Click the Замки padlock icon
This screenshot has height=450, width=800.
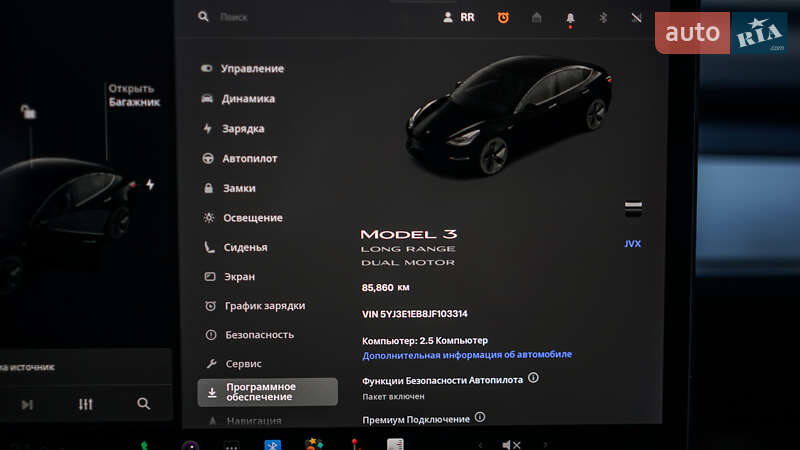tap(209, 188)
